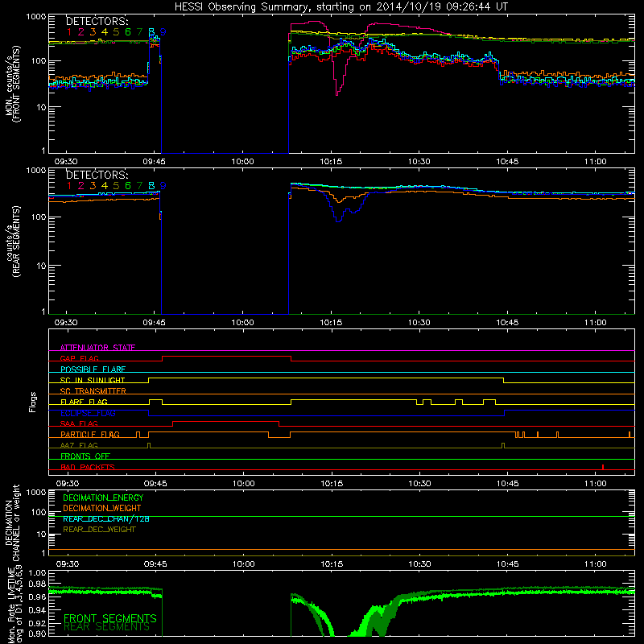Click the DECIMATION_ENERGY legend entry
This screenshot has width=644, height=644.
click(x=103, y=497)
